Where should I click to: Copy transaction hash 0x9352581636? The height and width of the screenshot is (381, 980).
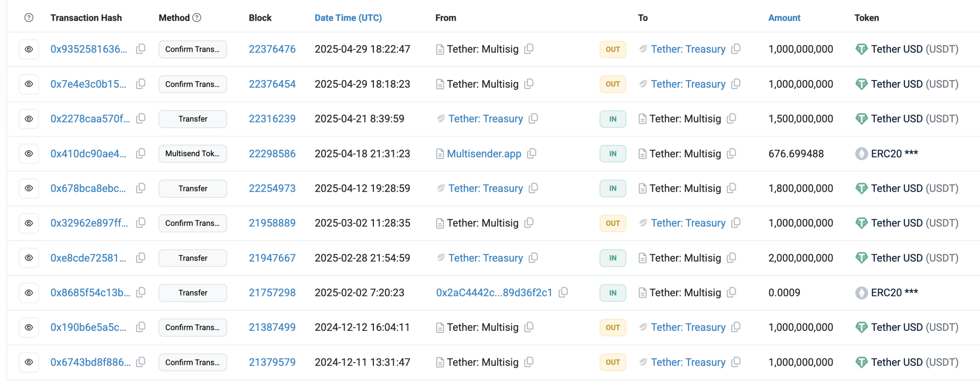(140, 49)
